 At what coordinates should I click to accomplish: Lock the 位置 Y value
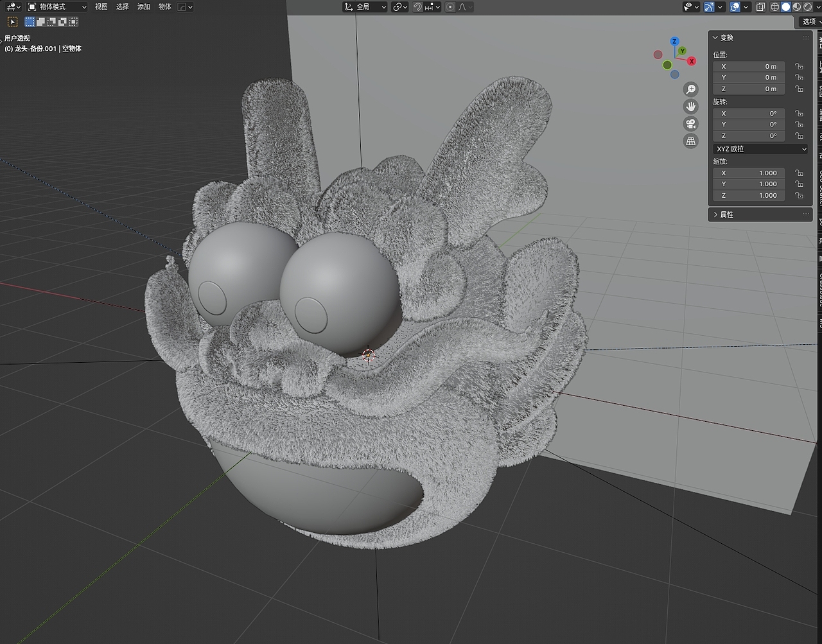click(799, 78)
